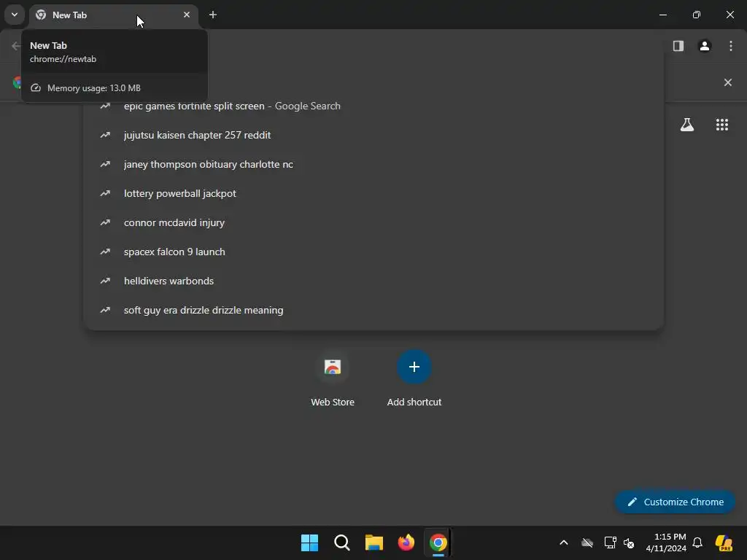Select suggestion jujutsu kaisen chapter 257 reddit
The width and height of the screenshot is (747, 560).
(x=373, y=135)
